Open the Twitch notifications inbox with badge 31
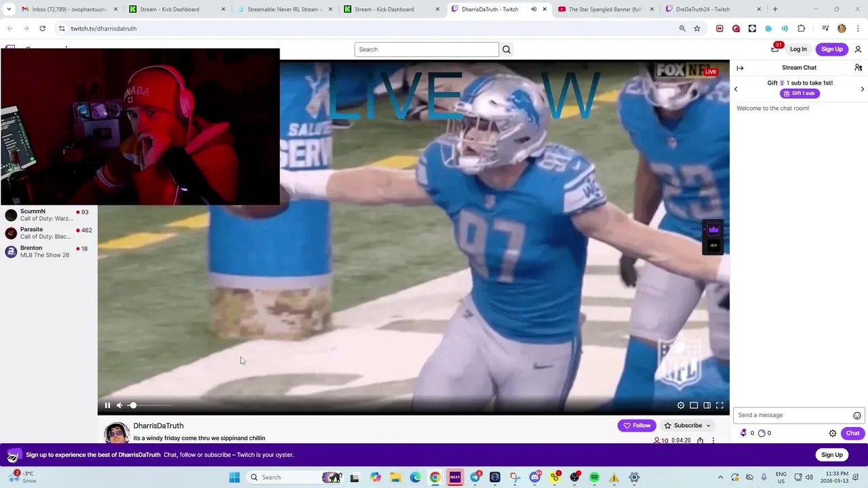Viewport: 868px width, 488px height. [x=775, y=49]
